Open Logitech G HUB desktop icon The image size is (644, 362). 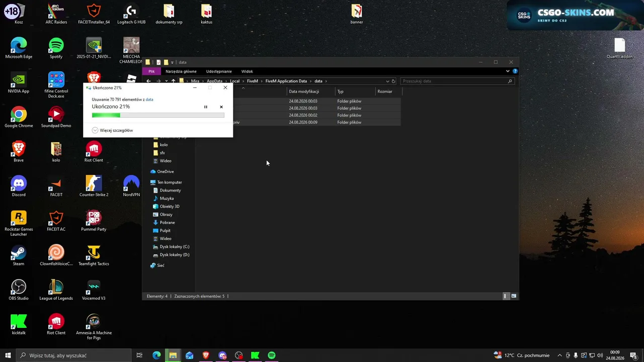[131, 14]
